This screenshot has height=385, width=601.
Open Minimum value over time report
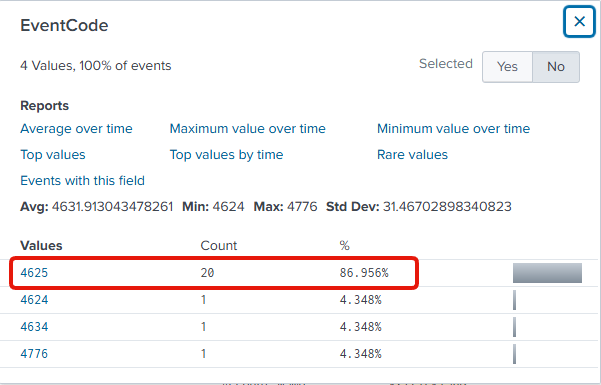(453, 128)
